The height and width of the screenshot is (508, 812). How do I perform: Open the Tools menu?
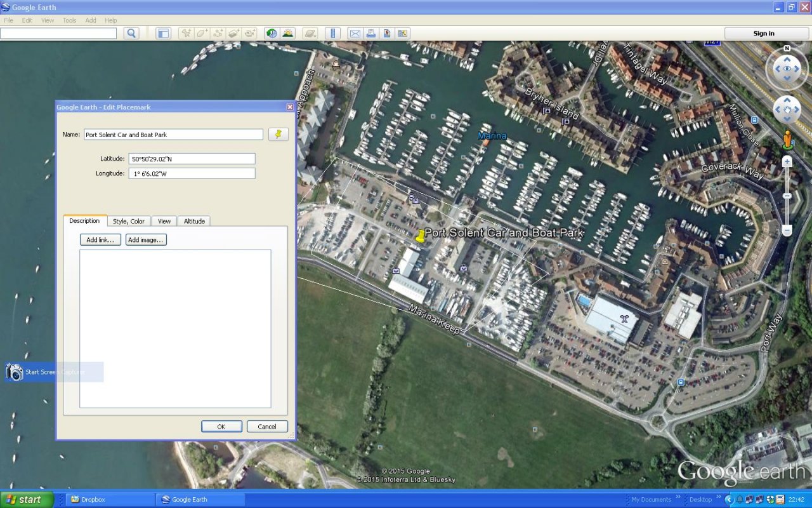click(70, 20)
